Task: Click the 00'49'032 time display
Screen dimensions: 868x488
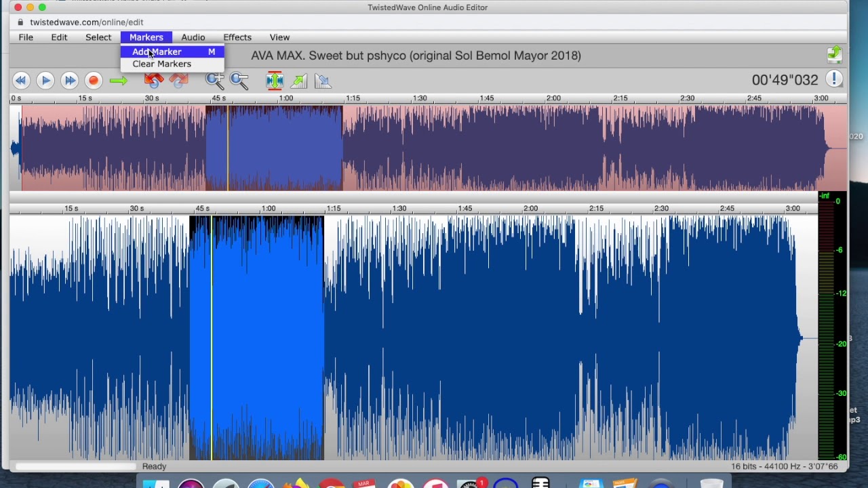Action: [785, 80]
